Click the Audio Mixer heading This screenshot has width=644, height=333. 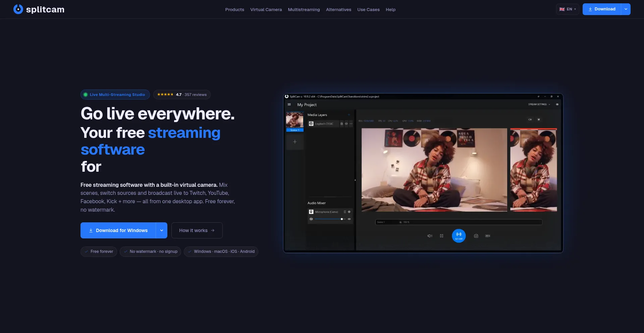tap(317, 203)
